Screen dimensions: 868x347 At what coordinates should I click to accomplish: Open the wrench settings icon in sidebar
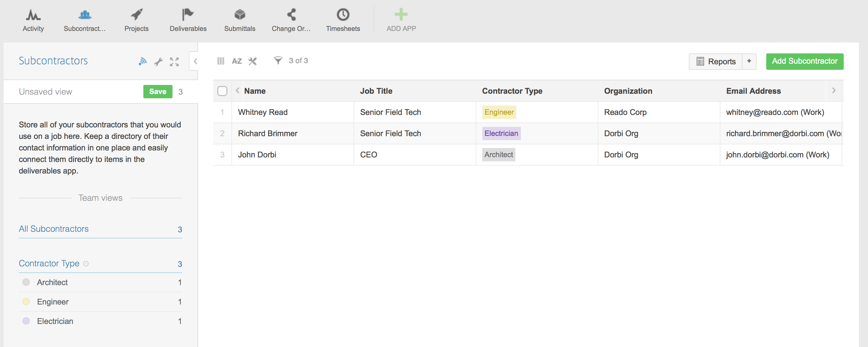click(158, 62)
